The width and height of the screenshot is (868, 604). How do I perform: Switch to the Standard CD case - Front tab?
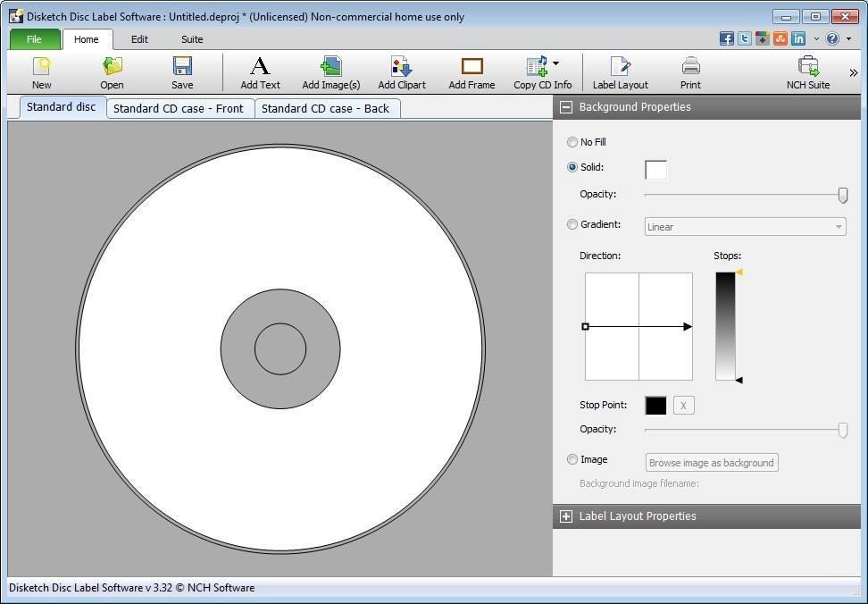pos(179,107)
